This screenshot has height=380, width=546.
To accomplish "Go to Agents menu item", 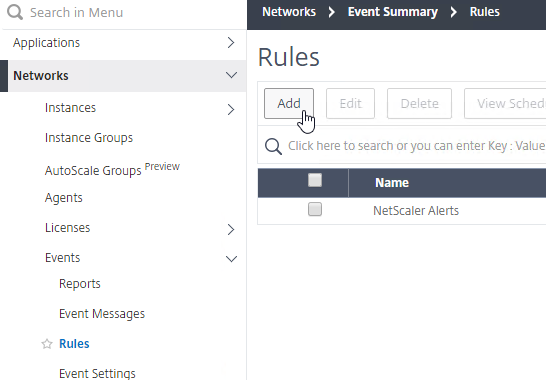I will (64, 198).
